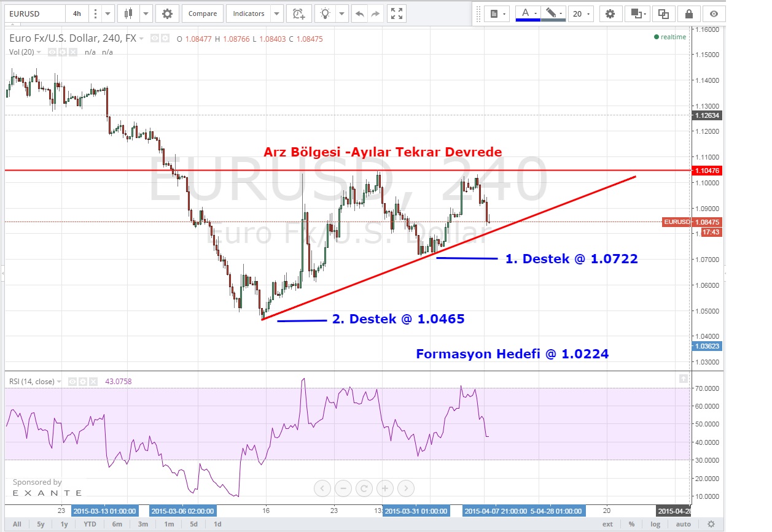Toggle auto scale at the bottom right

pyautogui.click(x=683, y=524)
